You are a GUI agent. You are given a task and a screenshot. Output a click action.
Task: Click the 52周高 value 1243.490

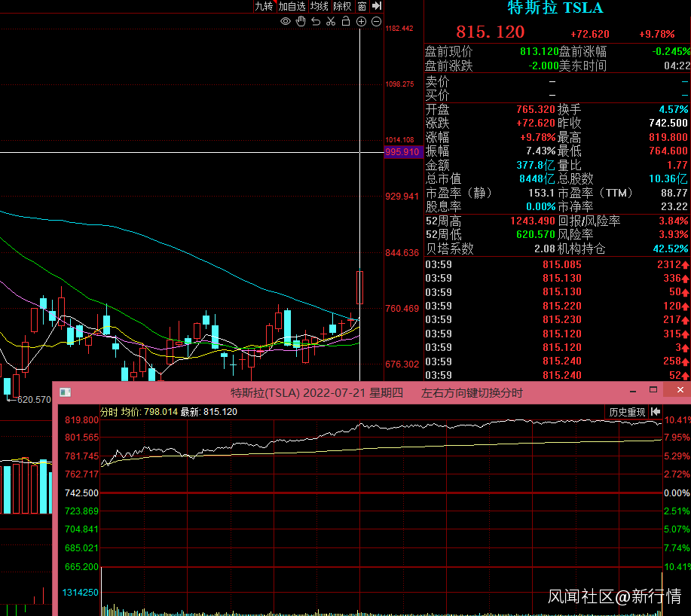click(532, 221)
